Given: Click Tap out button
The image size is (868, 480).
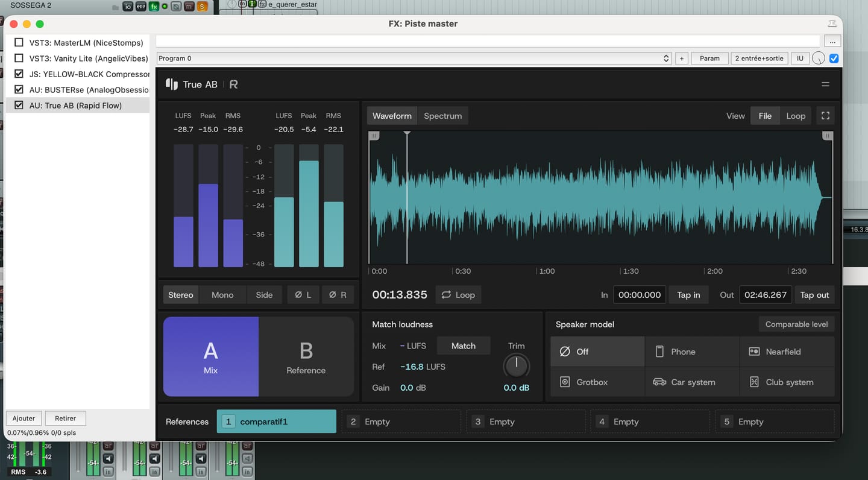Looking at the screenshot, I should click(x=814, y=295).
